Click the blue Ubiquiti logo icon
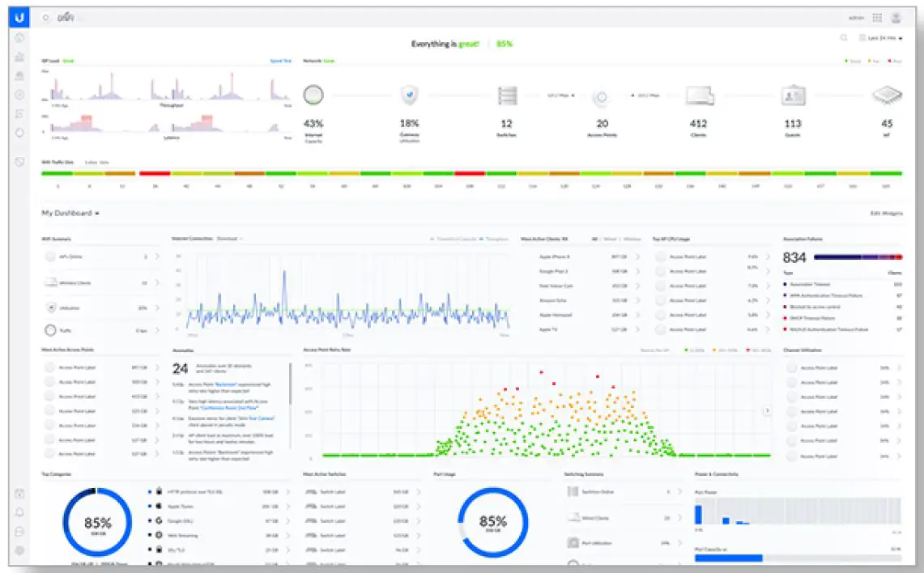This screenshot has width=924, height=573. [19, 18]
